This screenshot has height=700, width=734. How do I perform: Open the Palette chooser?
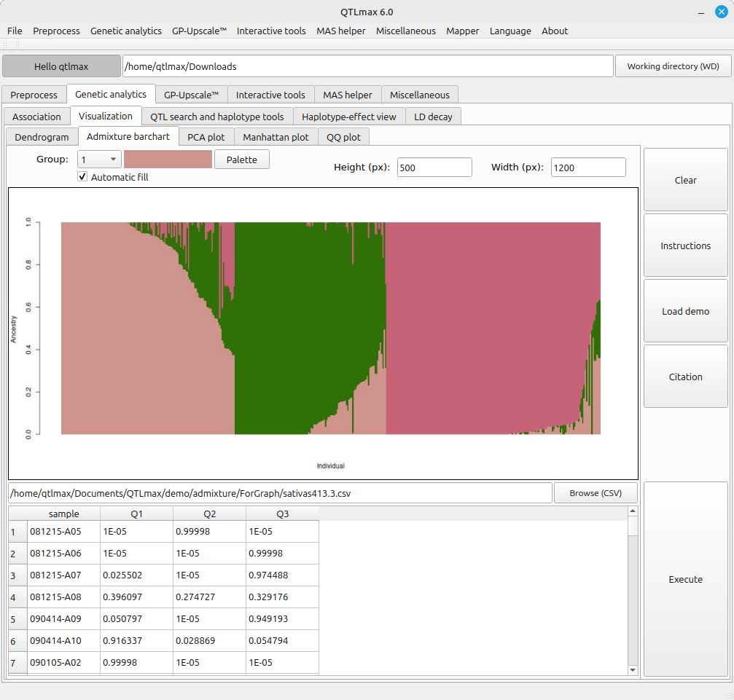click(x=241, y=160)
